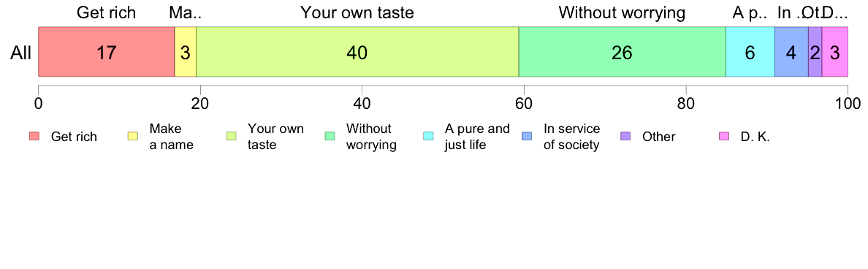Select the blue bar segment showing 4

coord(791,51)
